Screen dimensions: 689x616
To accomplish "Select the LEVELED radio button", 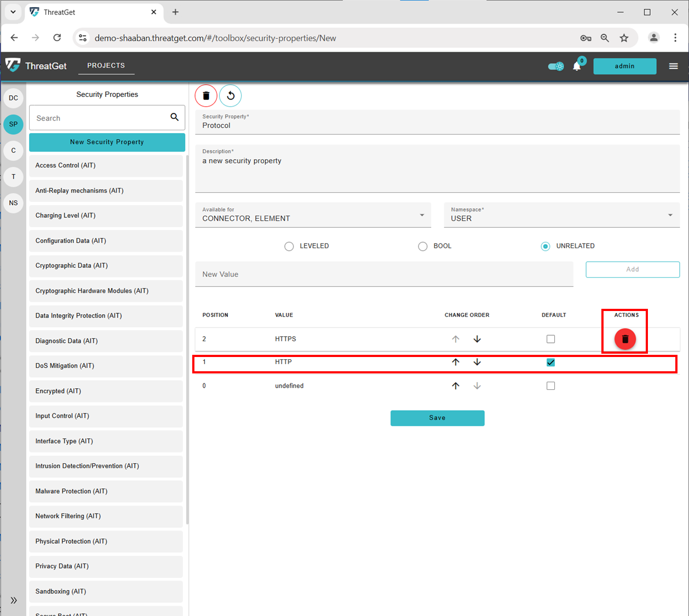I will [289, 246].
